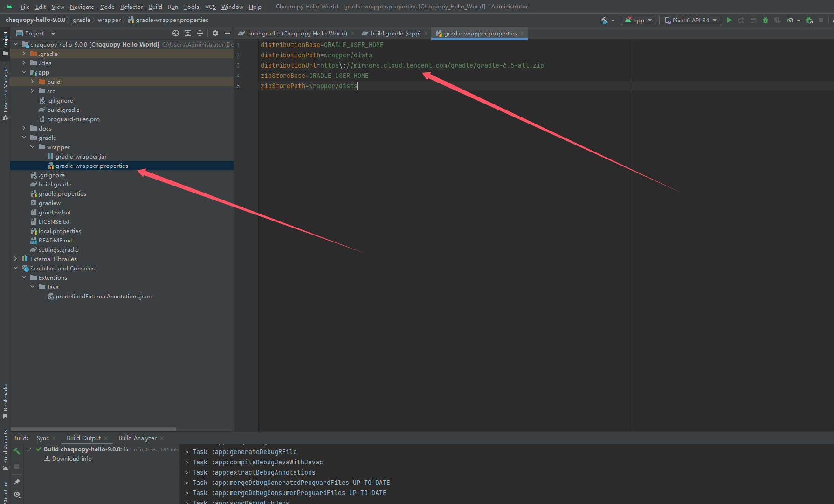The height and width of the screenshot is (504, 834).
Task: Switch to the build.gradle (:app) tab
Action: 393,33
